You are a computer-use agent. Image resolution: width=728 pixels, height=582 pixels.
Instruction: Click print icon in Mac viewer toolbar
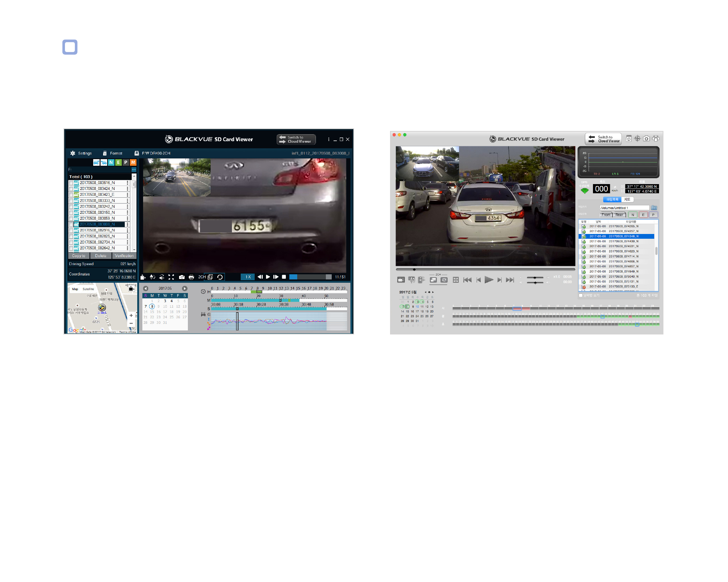656,138
